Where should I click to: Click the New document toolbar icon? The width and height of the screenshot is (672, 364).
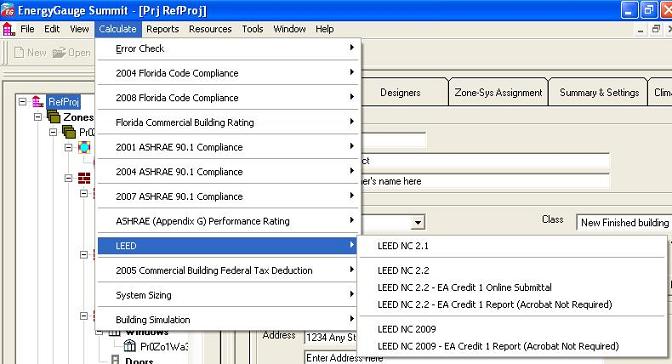(x=19, y=53)
